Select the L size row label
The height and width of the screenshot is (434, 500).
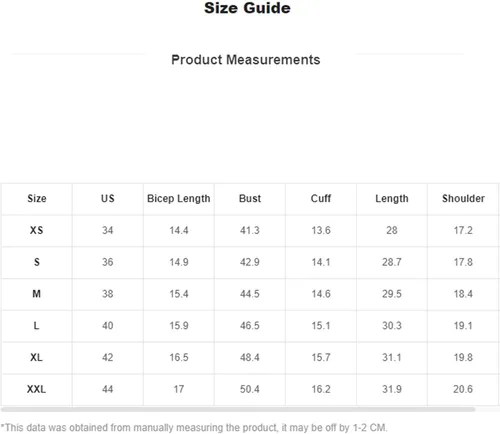pyautogui.click(x=37, y=325)
